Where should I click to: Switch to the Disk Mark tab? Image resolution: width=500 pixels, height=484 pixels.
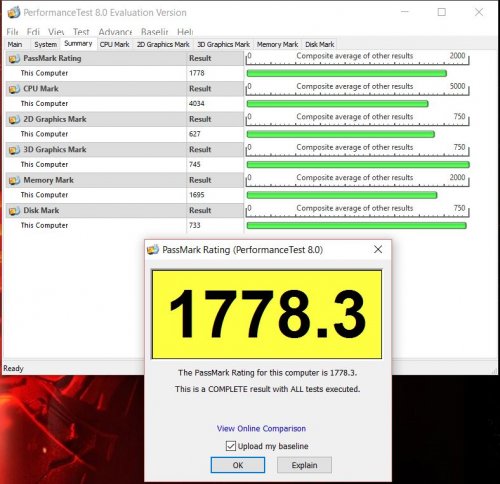pos(319,44)
